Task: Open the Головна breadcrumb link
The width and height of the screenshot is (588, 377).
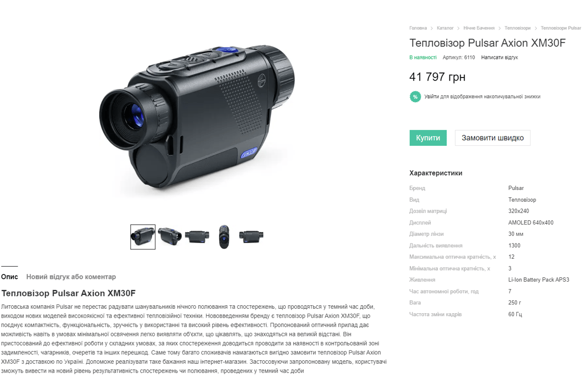Action: click(x=418, y=28)
